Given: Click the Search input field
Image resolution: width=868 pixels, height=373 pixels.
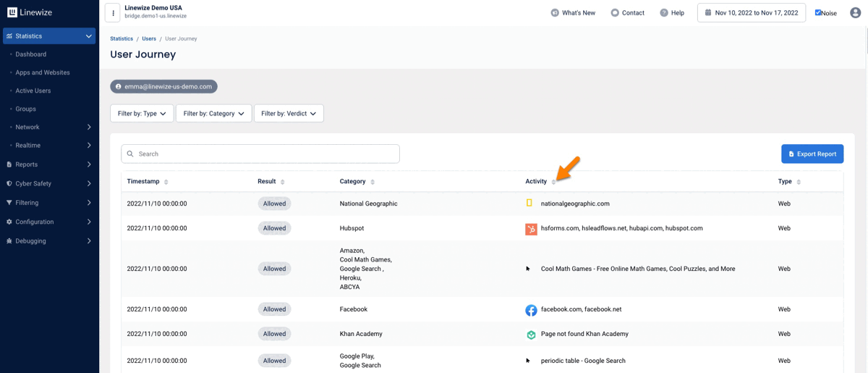Looking at the screenshot, I should (x=260, y=154).
